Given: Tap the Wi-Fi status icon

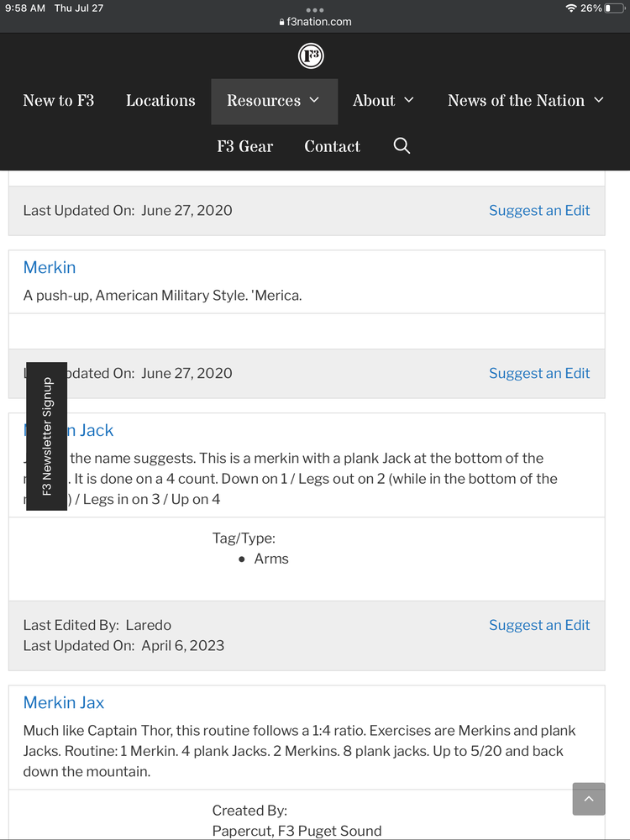Looking at the screenshot, I should coord(571,8).
